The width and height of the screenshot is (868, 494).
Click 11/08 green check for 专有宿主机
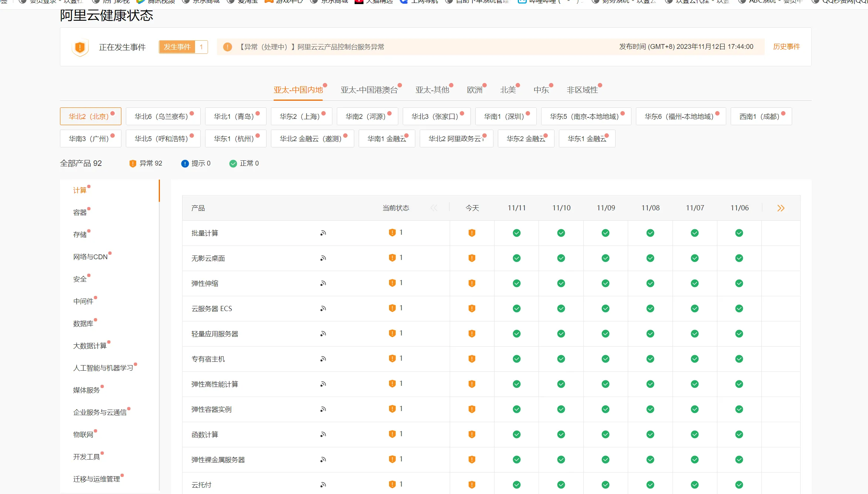point(650,359)
